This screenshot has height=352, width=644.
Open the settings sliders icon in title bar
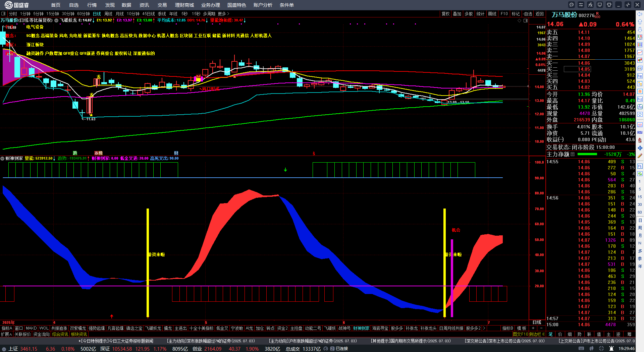(581, 5)
